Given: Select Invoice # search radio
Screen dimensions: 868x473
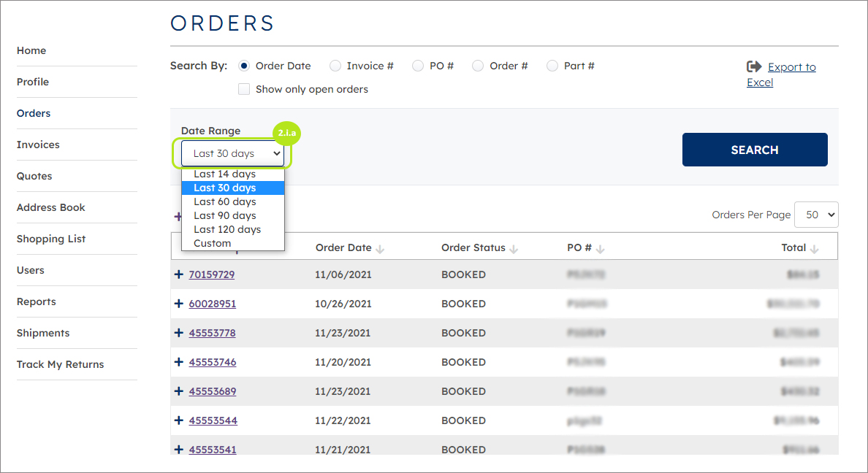Looking at the screenshot, I should click(x=335, y=66).
